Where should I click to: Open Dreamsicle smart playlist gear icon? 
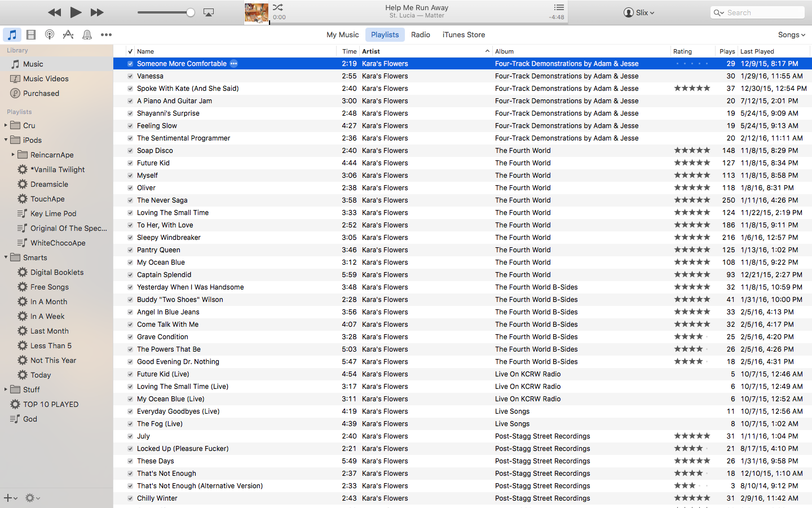tap(23, 184)
